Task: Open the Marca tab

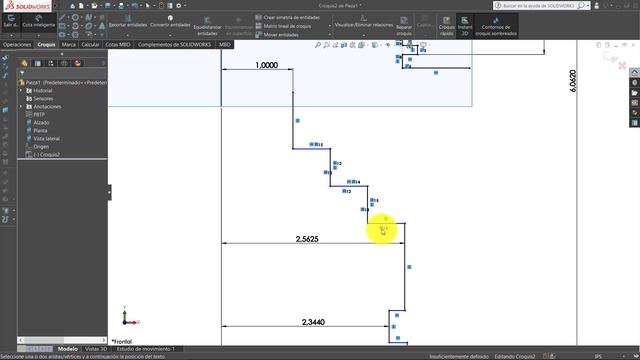Action: pyautogui.click(x=69, y=44)
